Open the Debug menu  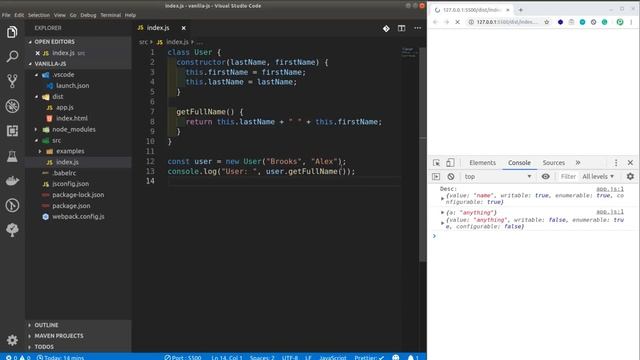tap(88, 15)
